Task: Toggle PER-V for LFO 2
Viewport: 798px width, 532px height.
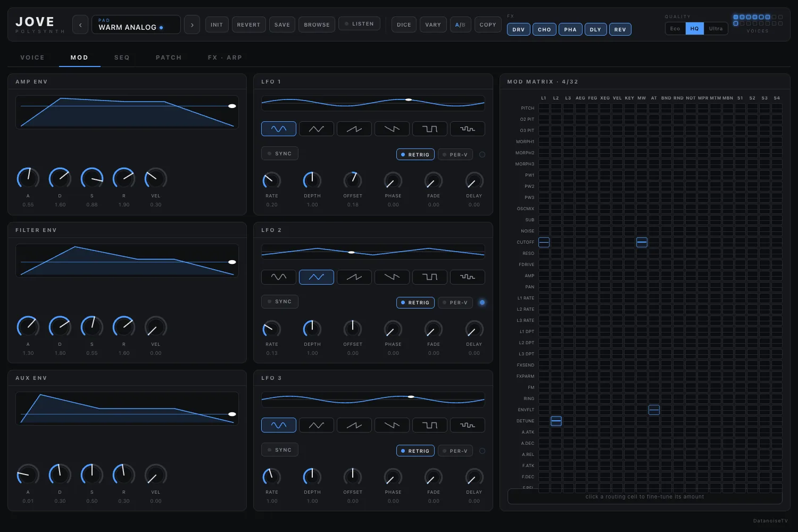Action: coord(455,302)
